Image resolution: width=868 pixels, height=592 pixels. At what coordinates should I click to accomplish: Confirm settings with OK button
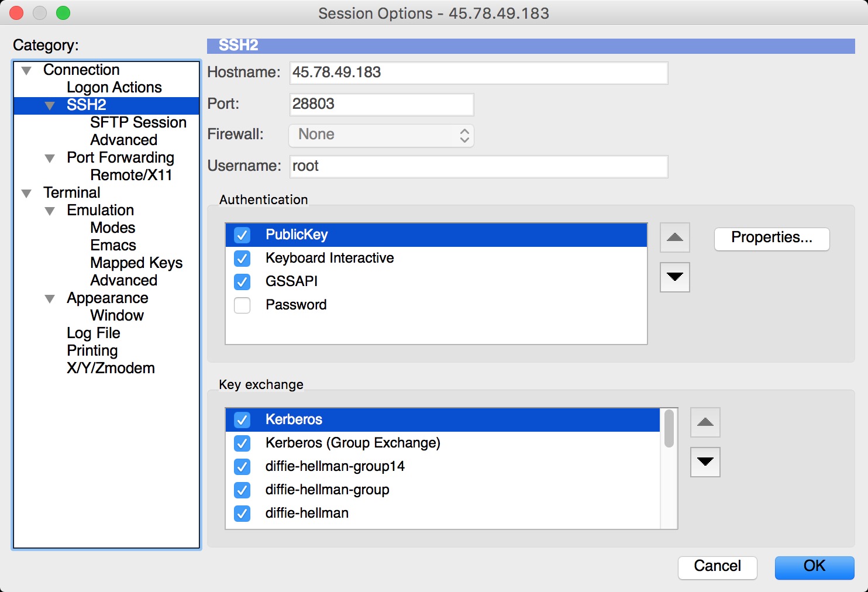[815, 567]
